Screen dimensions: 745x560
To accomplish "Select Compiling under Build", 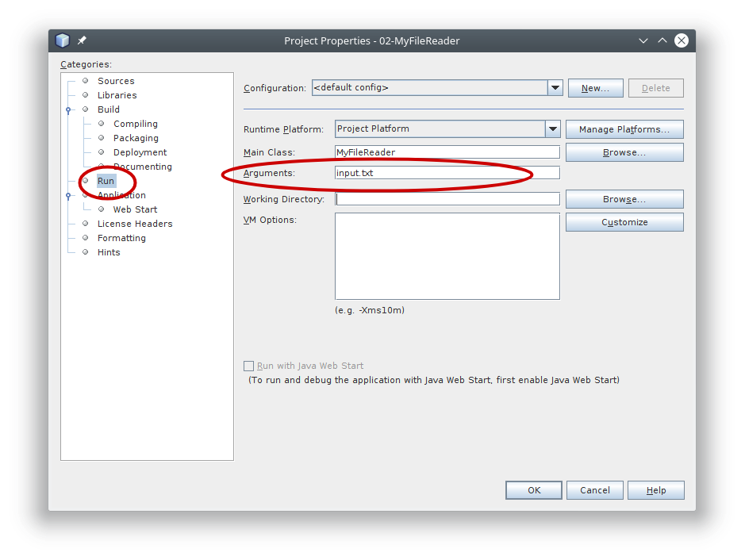I will 135,124.
